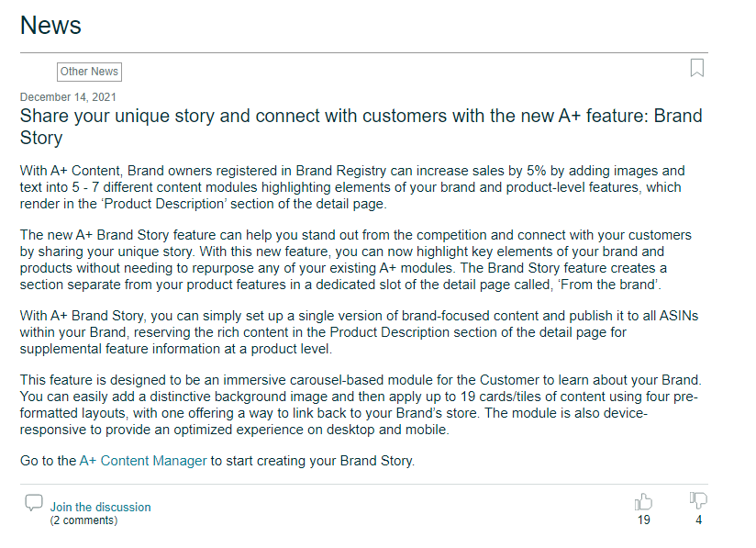Bookmark this news article

tap(696, 68)
